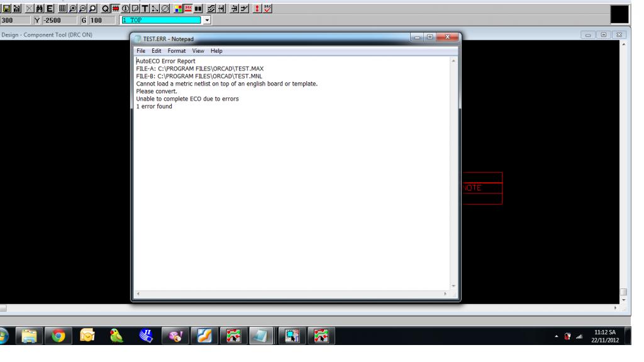Select the Add/Edit Route tool icon
644x362 pixels.
(244, 9)
